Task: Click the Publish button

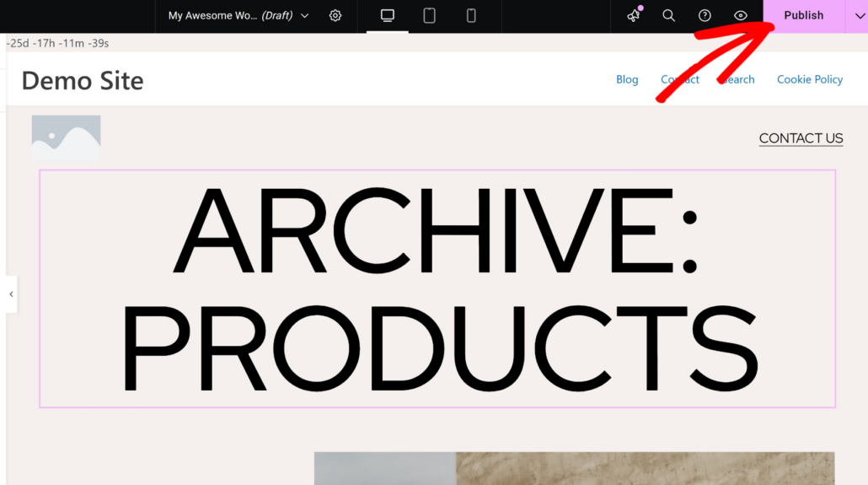Action: coord(803,16)
